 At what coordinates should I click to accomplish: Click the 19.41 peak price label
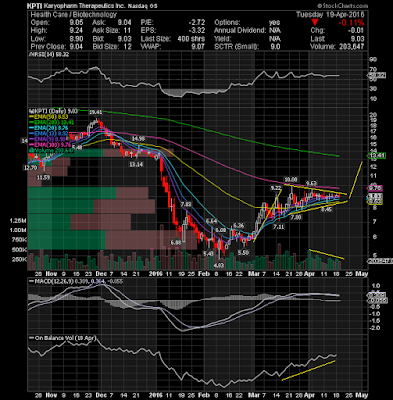tap(95, 113)
